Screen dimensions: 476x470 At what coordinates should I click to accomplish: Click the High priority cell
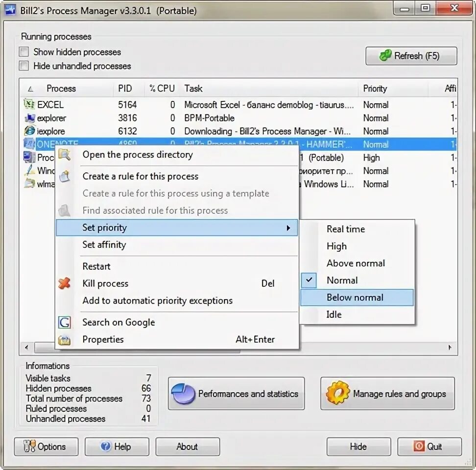click(371, 158)
